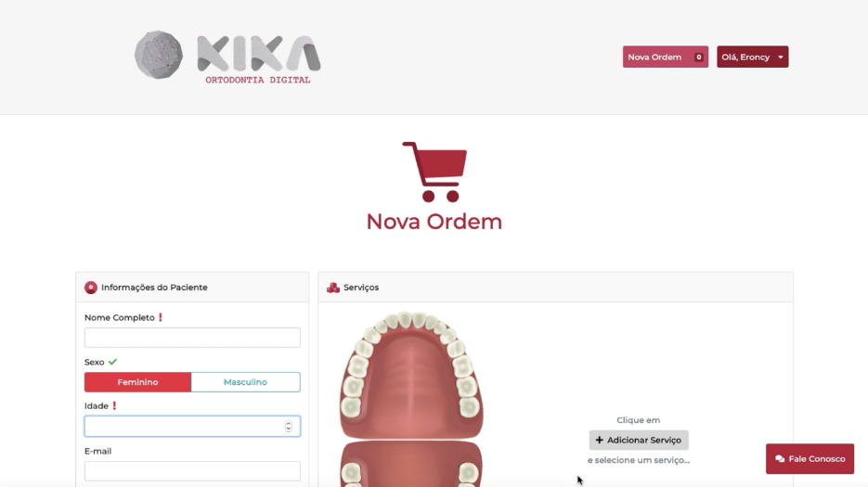
Task: Click the Nome Completo text field
Action: [192, 338]
